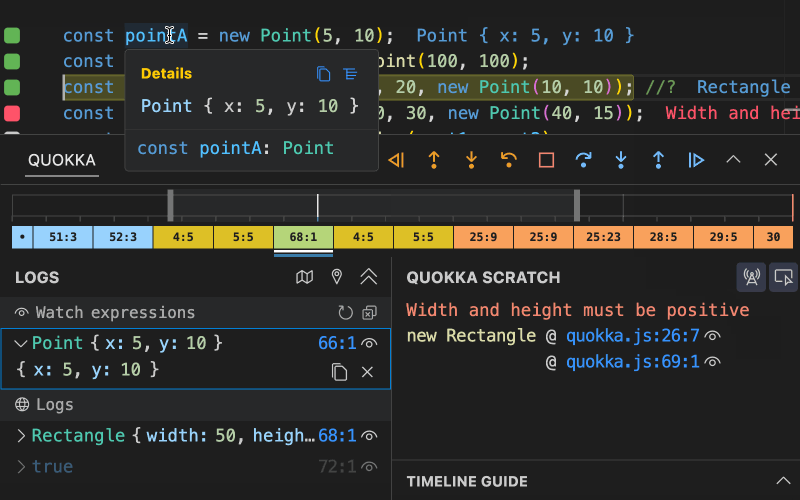Click the orange step-back curved arrow
Screen dimensions: 800x500
coord(509,160)
